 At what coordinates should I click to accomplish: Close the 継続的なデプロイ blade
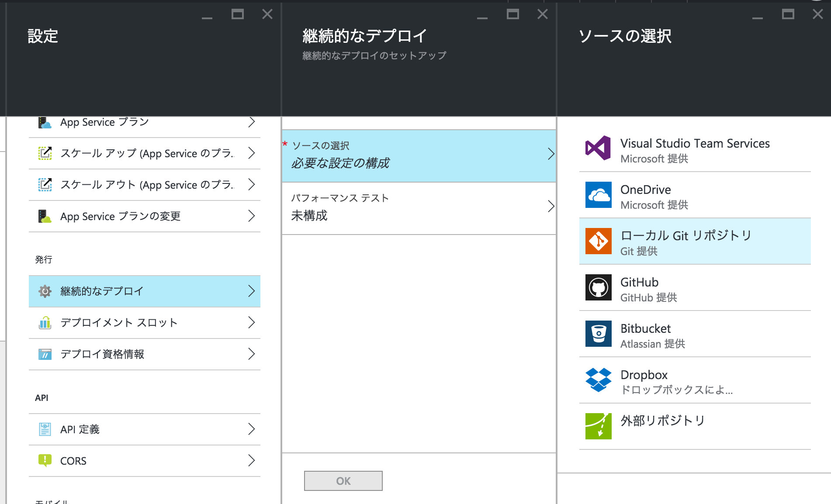[543, 14]
